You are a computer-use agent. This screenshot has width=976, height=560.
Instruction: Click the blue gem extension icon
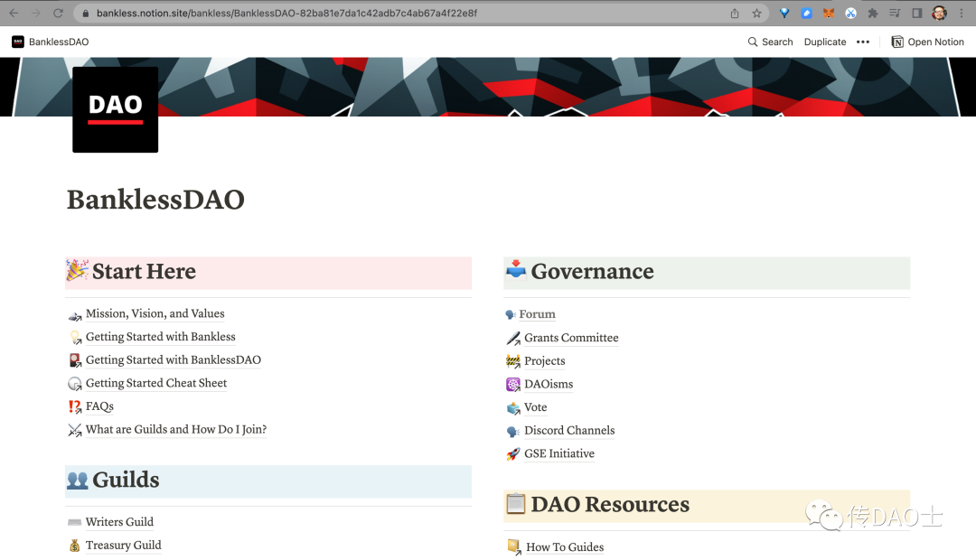784,13
